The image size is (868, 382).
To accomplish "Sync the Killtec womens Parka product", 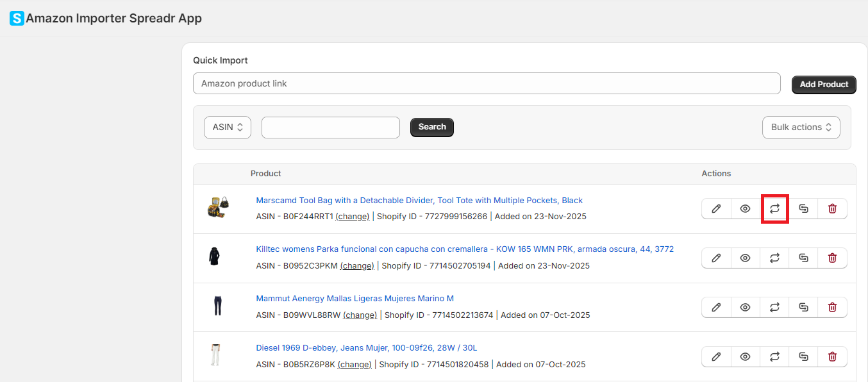I will [x=774, y=258].
